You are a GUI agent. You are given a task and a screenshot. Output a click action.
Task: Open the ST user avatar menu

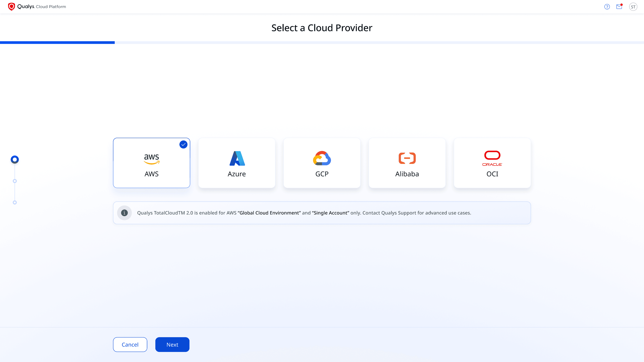[x=633, y=7]
